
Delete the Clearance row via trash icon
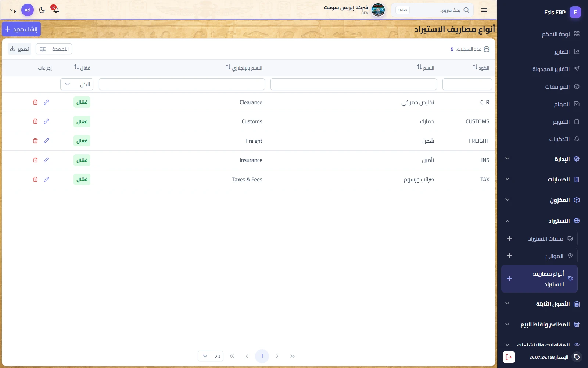coord(35,102)
